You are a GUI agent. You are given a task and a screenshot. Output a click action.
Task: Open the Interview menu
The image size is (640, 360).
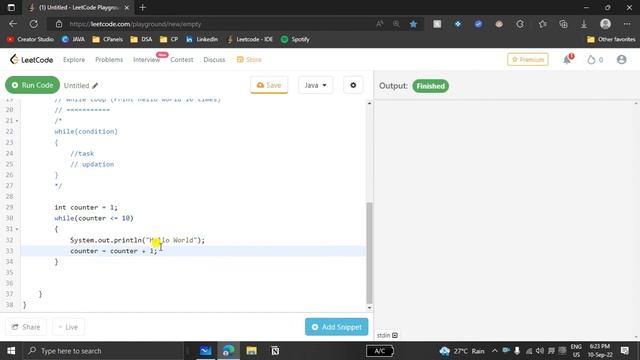tap(146, 60)
